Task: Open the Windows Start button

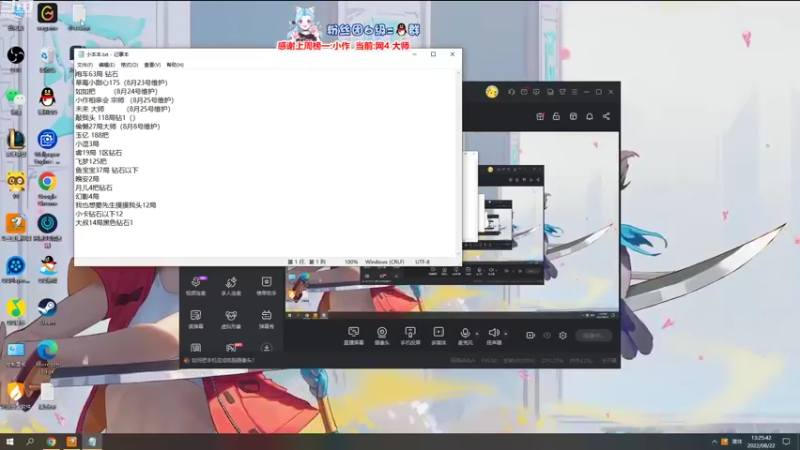Action: 10,441
